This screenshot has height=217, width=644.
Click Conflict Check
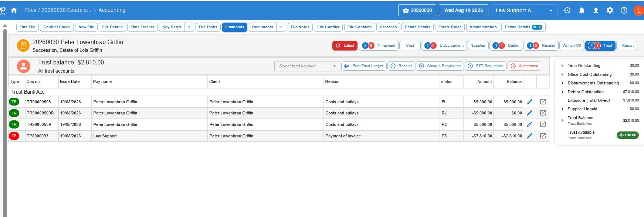point(57,27)
